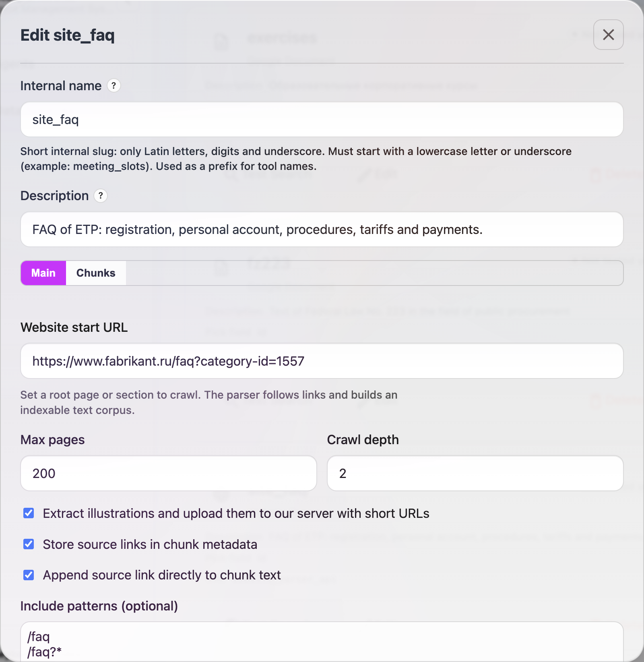Screen dimensions: 644x662
Task: Open the Description help tooltip
Action: tap(101, 196)
